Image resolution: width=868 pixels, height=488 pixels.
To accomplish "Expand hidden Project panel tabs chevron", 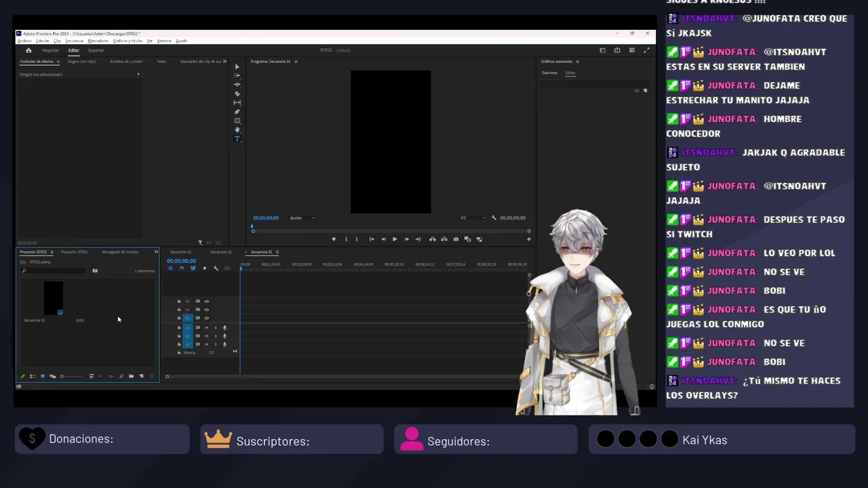I will pyautogui.click(x=156, y=252).
